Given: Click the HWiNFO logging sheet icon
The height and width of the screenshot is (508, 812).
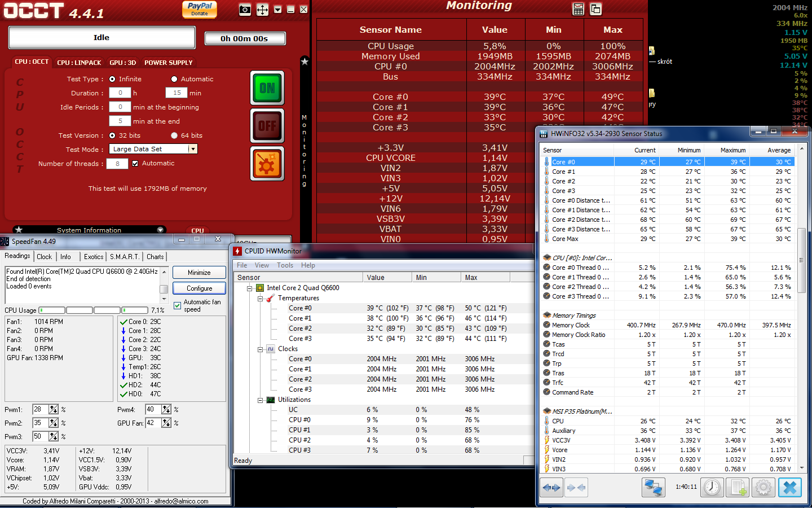Looking at the screenshot, I should (738, 488).
